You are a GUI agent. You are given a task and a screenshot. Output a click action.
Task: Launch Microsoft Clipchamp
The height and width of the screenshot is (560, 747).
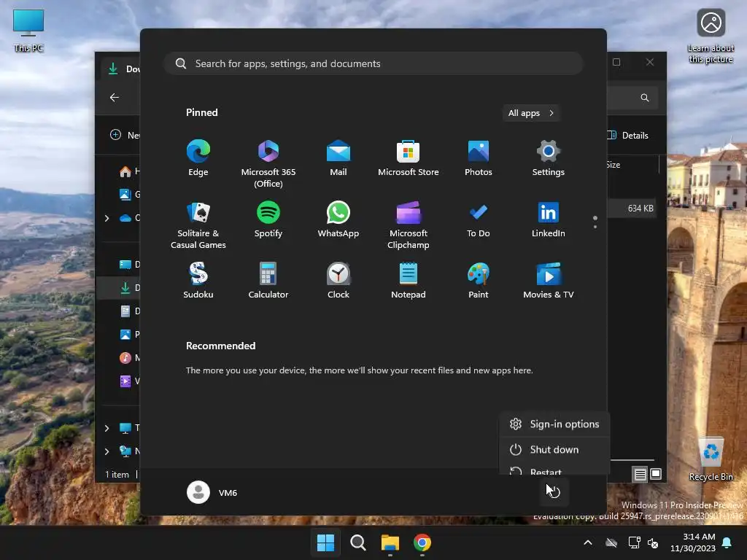(x=409, y=225)
